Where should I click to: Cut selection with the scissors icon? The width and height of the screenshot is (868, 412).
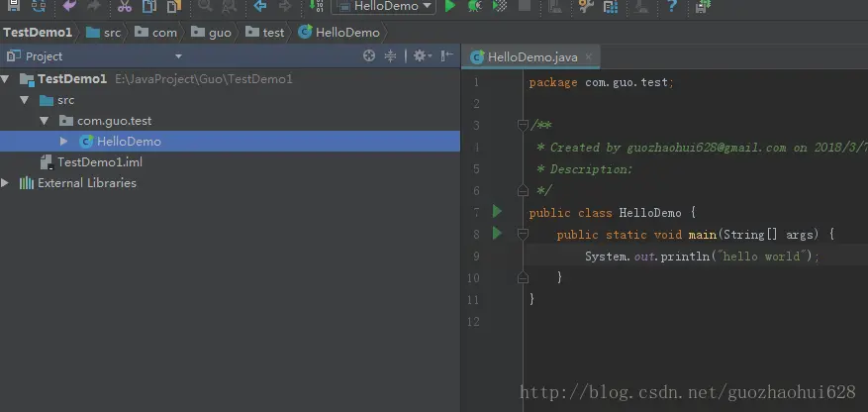[x=125, y=6]
